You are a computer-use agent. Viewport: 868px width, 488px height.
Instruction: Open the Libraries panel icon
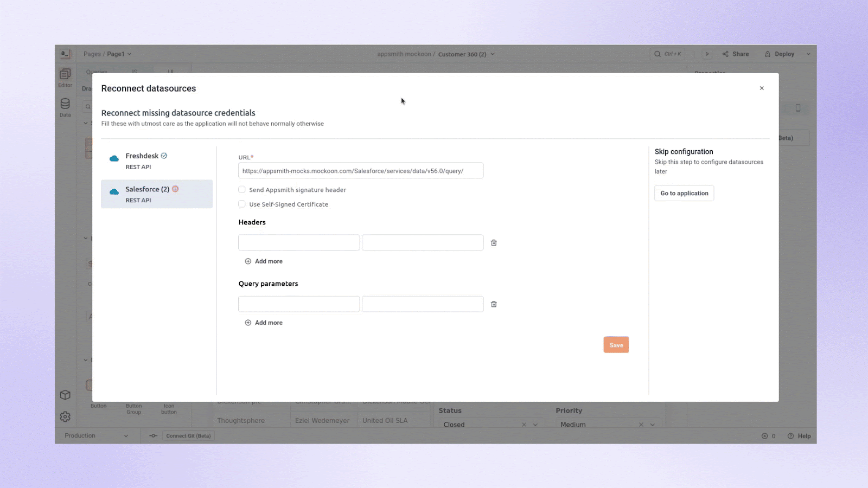(65, 395)
